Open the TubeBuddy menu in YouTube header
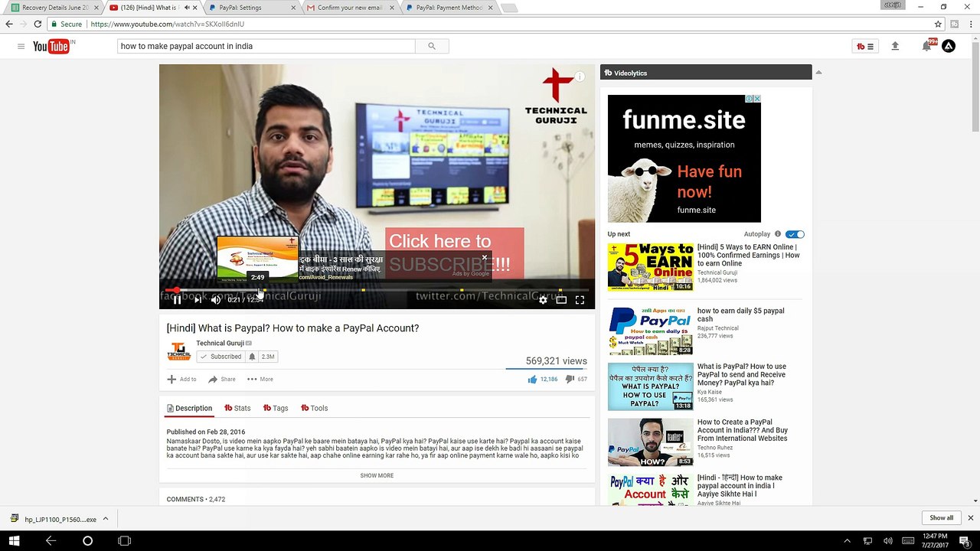The width and height of the screenshot is (980, 551). click(865, 47)
